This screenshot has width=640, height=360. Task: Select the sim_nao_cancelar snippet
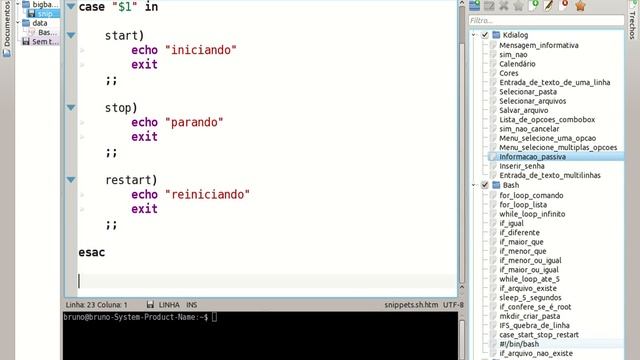coord(529,129)
